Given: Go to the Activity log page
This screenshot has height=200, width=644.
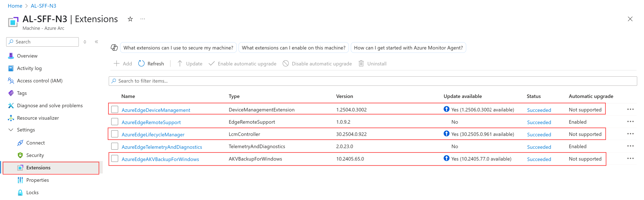Looking at the screenshot, I should tap(29, 68).
